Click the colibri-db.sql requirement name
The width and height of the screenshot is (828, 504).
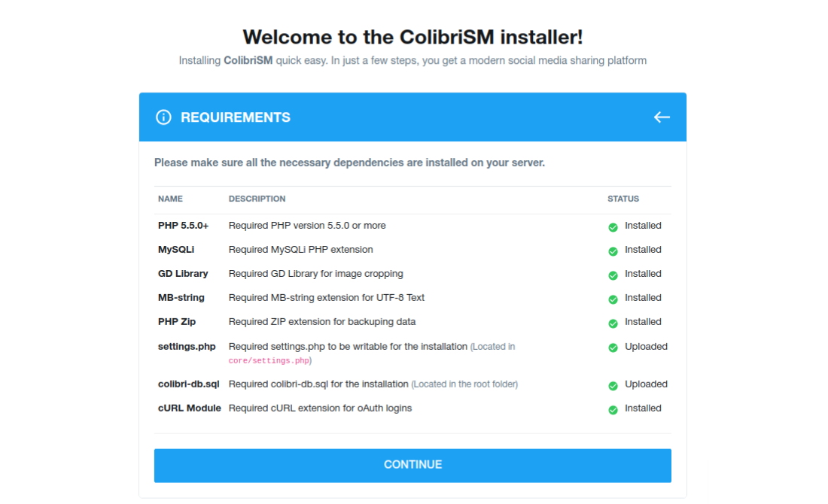(188, 384)
